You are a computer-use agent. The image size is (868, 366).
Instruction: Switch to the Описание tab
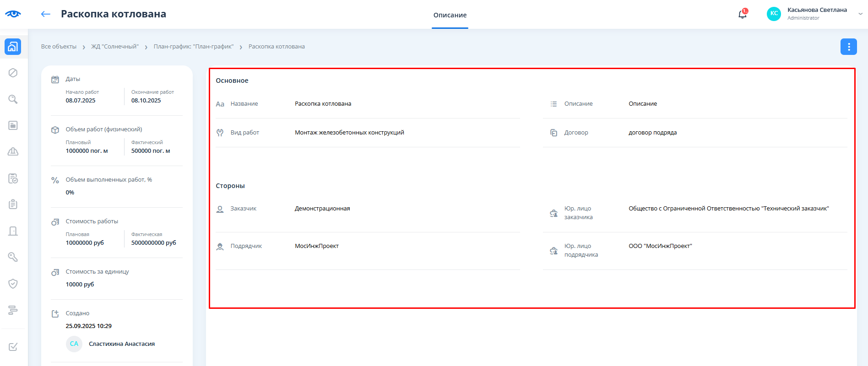click(450, 15)
